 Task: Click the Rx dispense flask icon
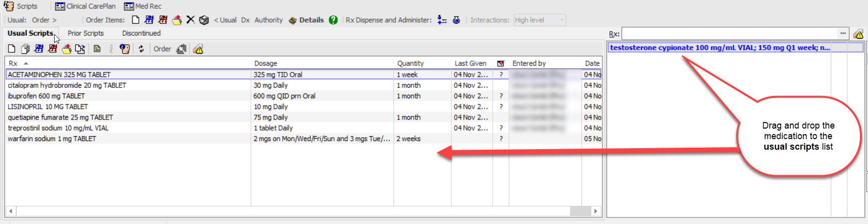coord(456,20)
